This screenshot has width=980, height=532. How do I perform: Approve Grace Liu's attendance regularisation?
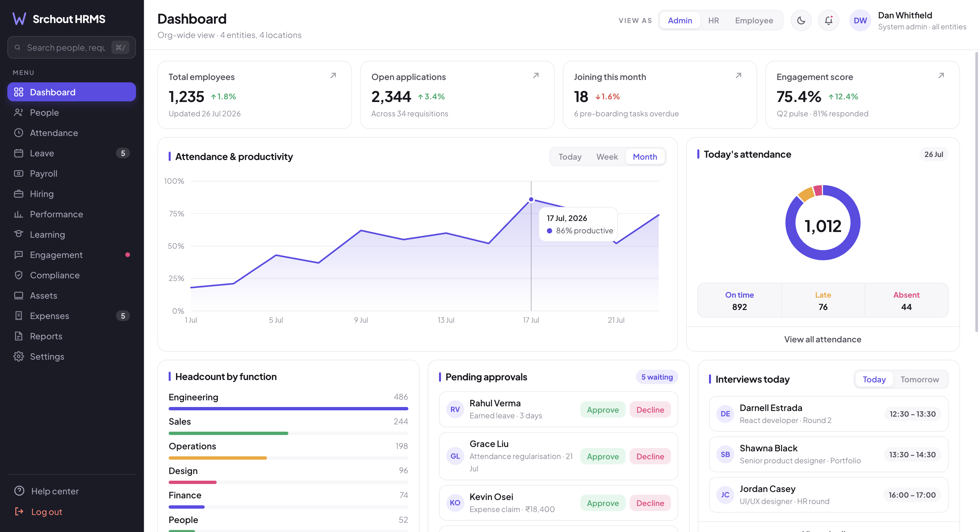[603, 456]
